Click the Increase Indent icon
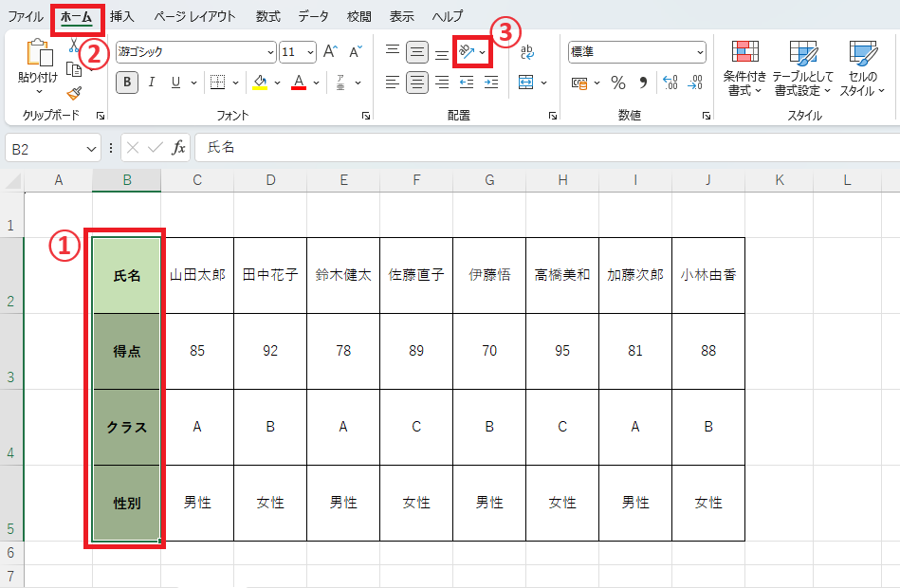This screenshot has width=900, height=588. [491, 83]
